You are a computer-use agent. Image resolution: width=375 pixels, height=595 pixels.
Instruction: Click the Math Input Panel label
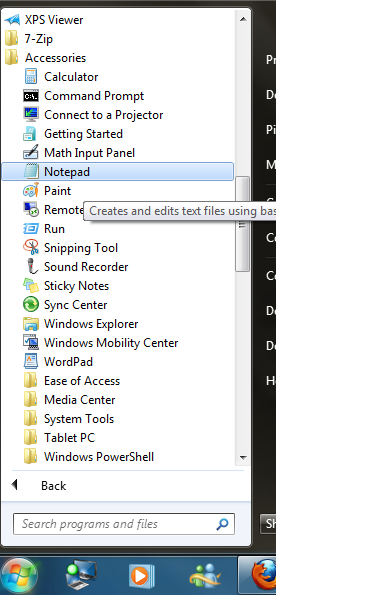(90, 153)
